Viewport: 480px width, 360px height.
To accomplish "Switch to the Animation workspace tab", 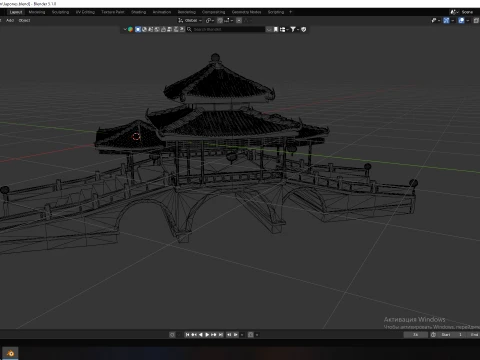I will [162, 12].
